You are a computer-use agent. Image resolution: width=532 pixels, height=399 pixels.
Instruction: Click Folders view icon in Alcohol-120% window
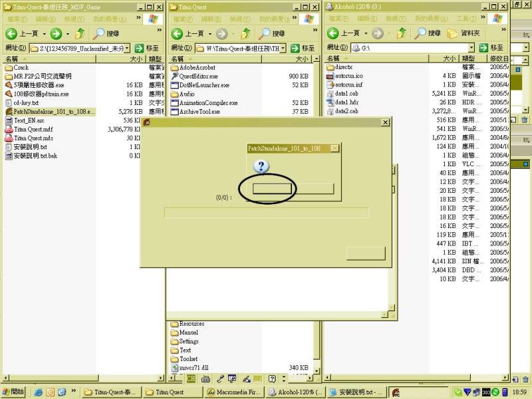(453, 33)
